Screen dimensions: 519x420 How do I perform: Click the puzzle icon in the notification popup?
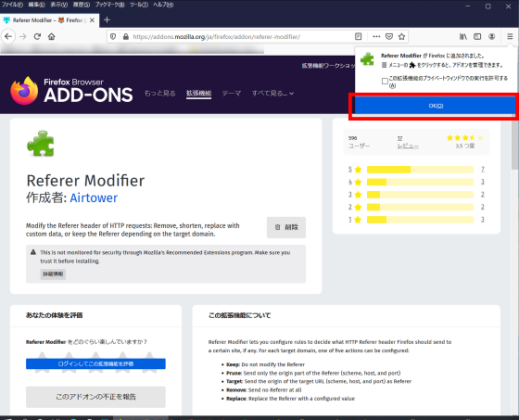pos(367,59)
